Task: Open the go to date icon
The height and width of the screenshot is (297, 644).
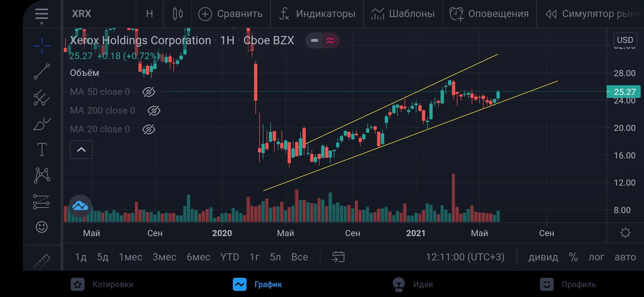Action: tap(338, 257)
